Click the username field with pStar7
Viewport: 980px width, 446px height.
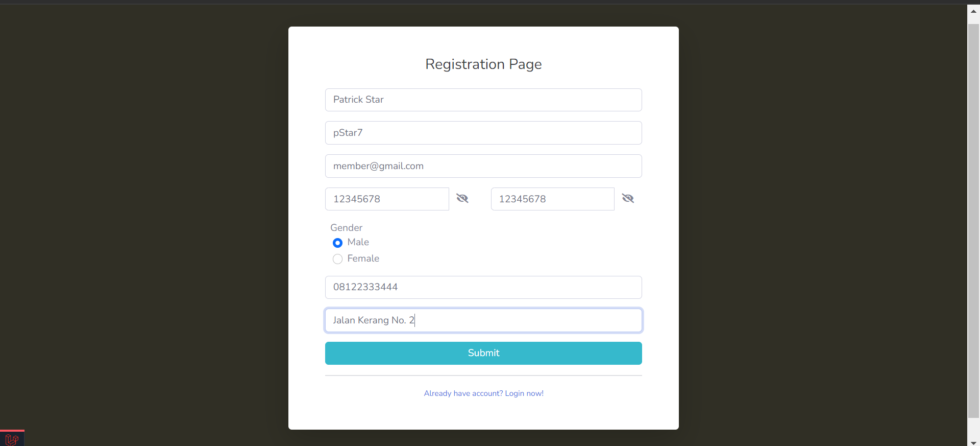pos(483,133)
